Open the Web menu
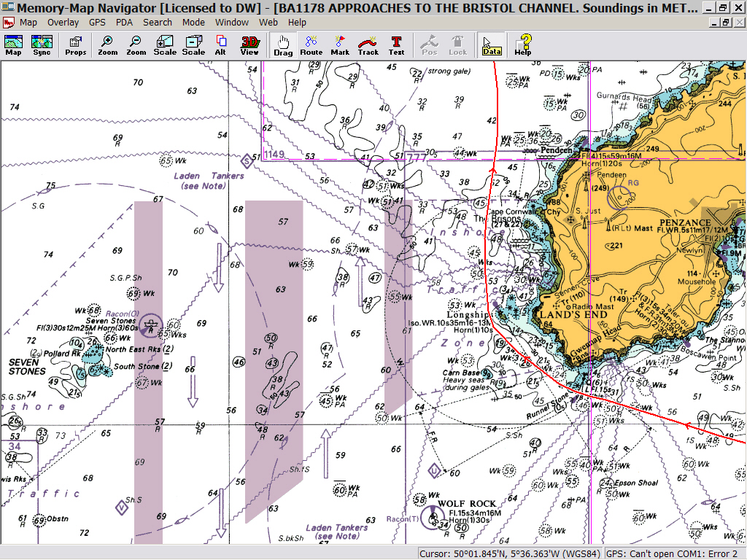This screenshot has height=560, width=747. pos(268,23)
